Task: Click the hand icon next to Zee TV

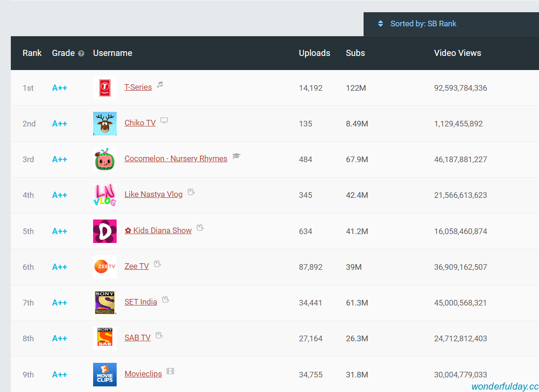Action: pos(157,264)
